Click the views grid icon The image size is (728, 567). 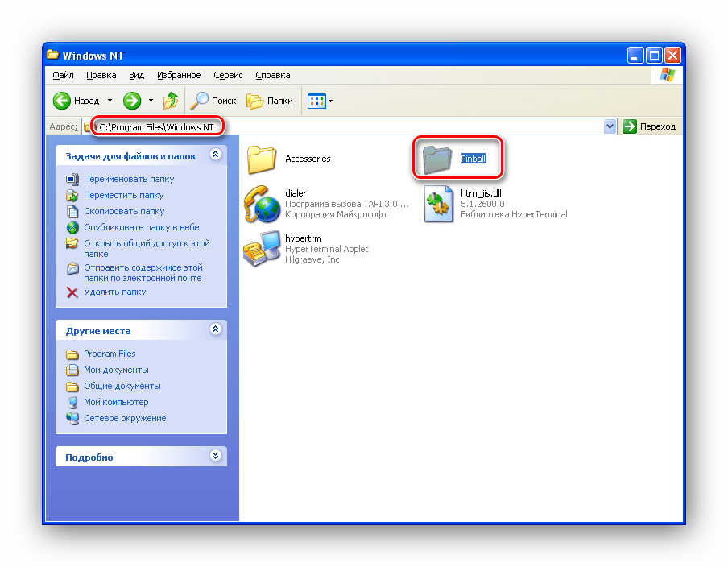point(316,101)
